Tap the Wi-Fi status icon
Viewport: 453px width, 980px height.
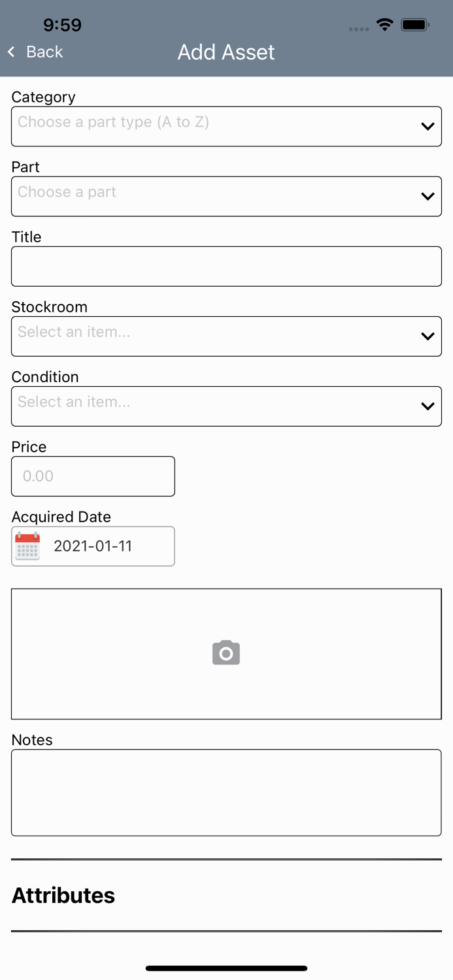384,24
